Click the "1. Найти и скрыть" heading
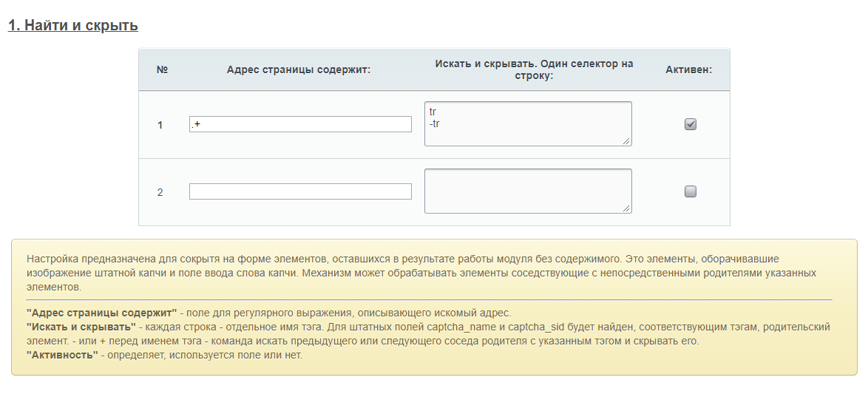Viewport: 868px width, 394px height. click(x=72, y=25)
